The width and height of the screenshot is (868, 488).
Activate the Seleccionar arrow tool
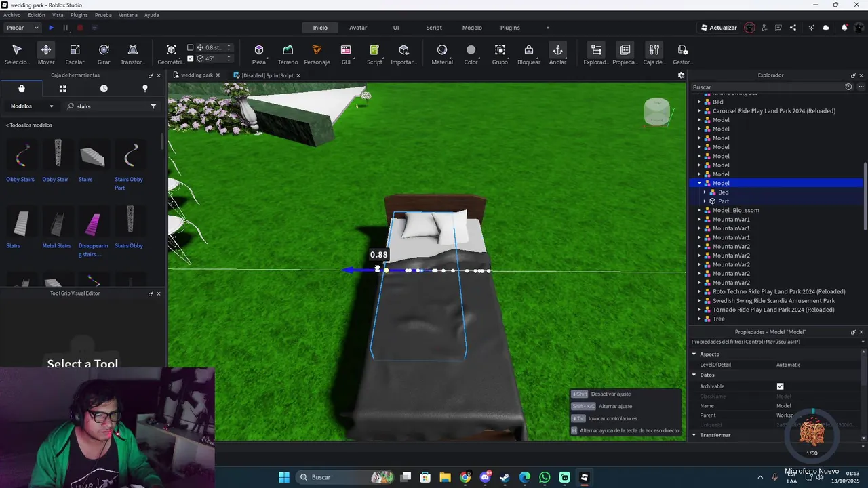coord(17,54)
